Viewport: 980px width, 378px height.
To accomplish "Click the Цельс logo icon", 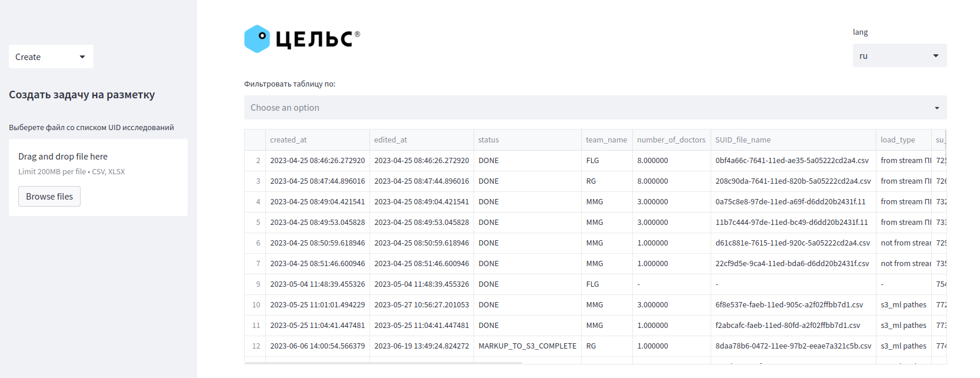I will tap(257, 39).
